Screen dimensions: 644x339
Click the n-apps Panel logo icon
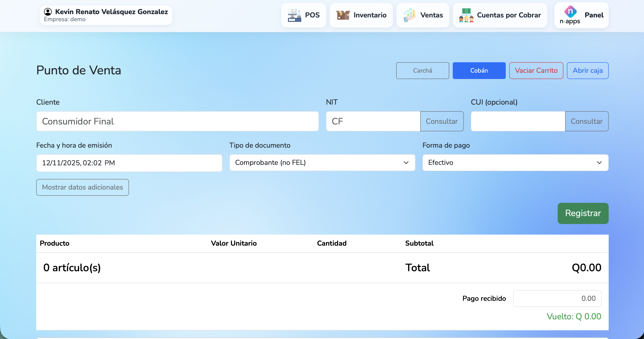tap(570, 12)
